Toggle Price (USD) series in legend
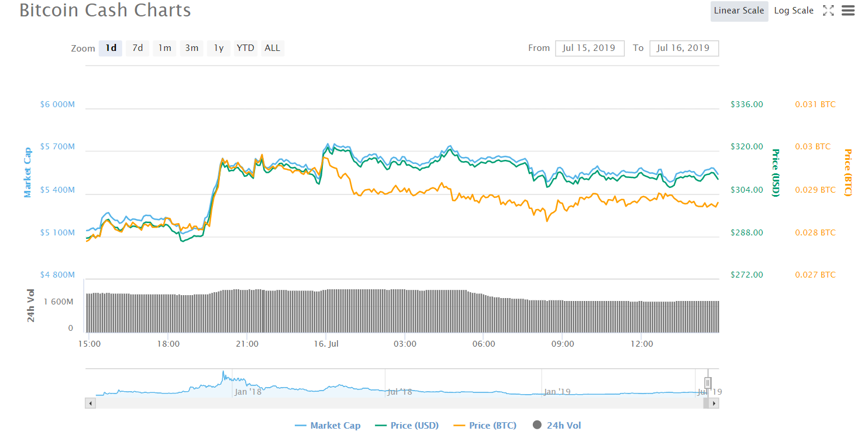 pyautogui.click(x=407, y=426)
